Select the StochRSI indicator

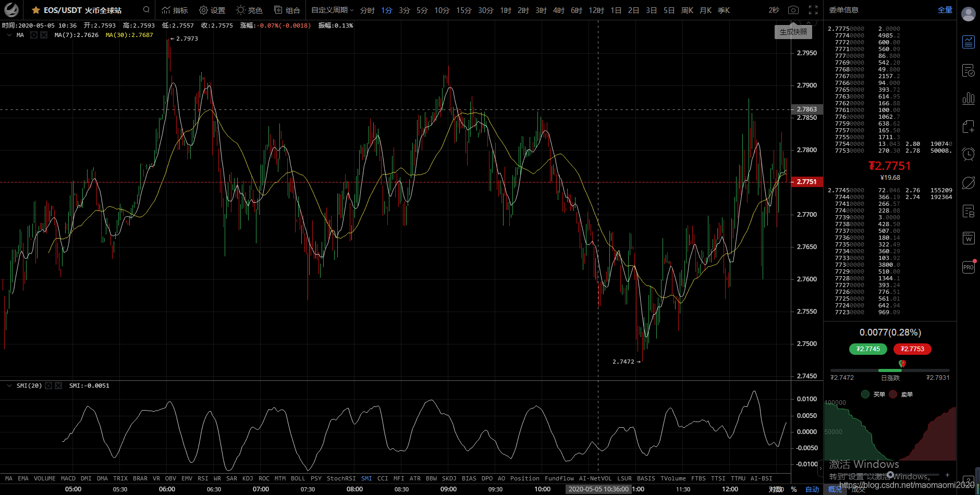click(x=341, y=478)
